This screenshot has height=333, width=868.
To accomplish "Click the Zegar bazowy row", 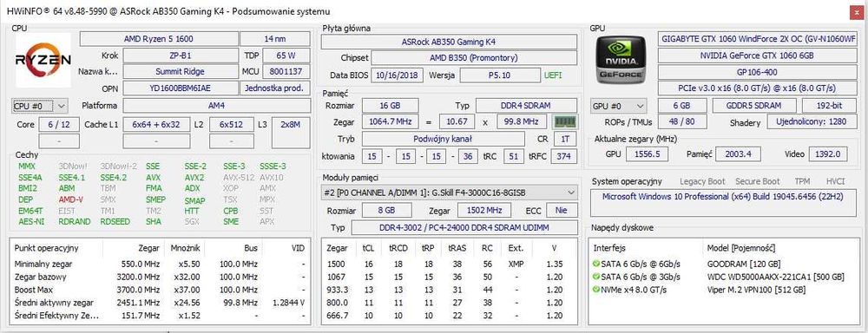I will point(160,277).
